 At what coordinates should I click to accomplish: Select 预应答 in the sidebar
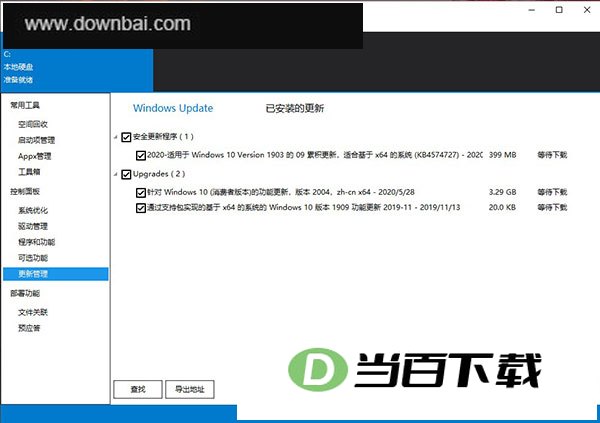click(x=29, y=328)
